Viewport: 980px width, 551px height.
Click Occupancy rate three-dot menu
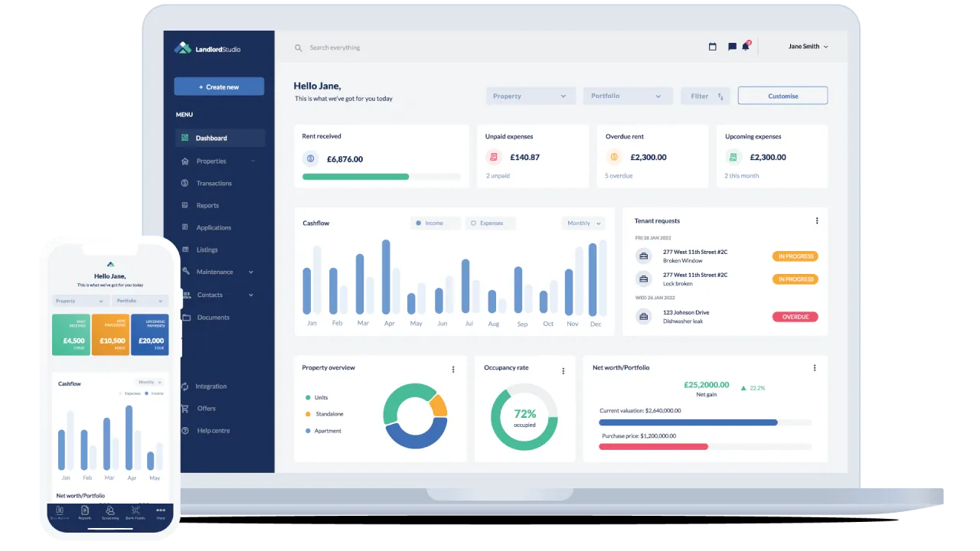[x=563, y=370]
